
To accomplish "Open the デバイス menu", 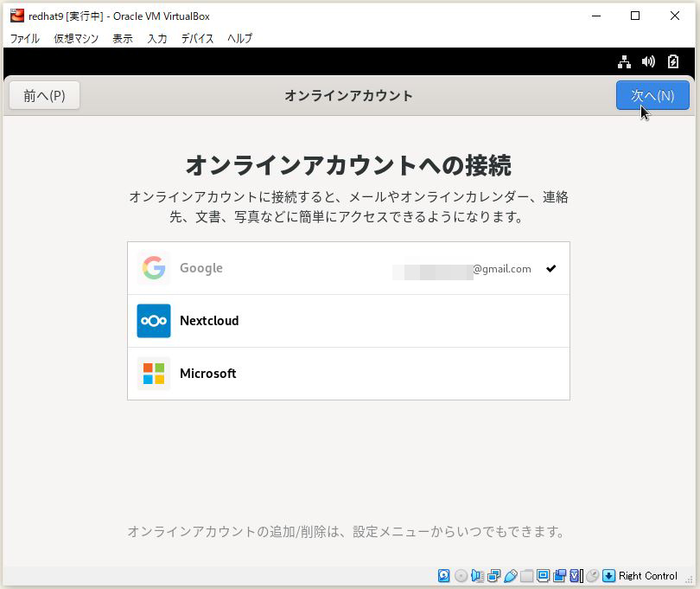I will (x=197, y=38).
